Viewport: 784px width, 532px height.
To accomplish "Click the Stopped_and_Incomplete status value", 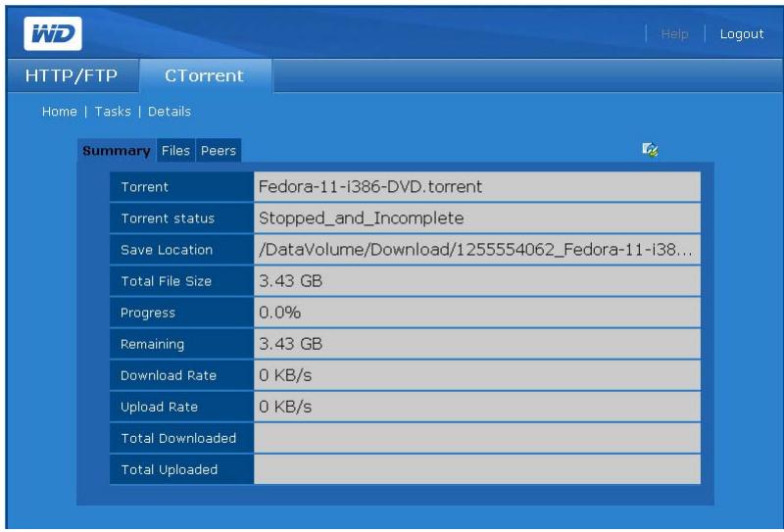I will point(361,218).
